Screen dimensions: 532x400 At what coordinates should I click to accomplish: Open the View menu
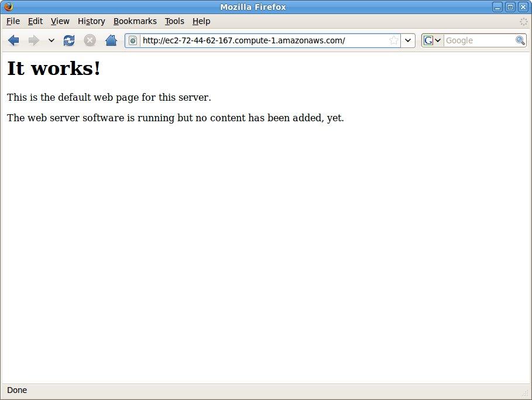click(x=60, y=22)
